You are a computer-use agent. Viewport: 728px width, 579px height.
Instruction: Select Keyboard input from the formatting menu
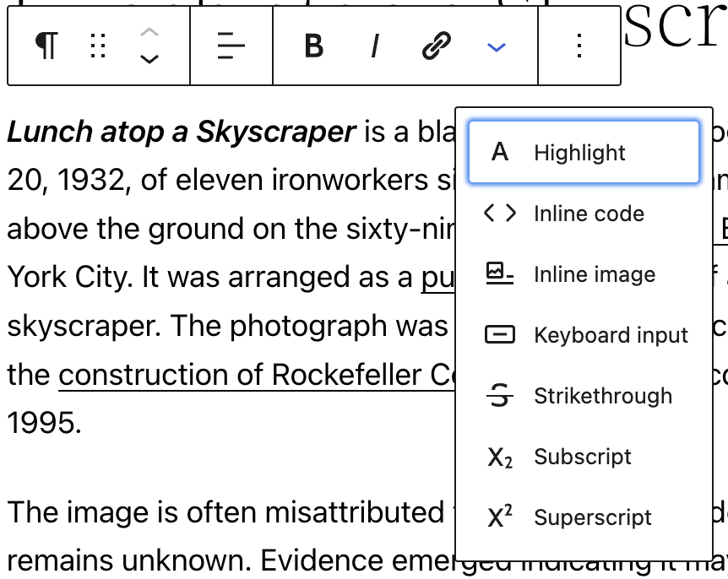tap(611, 334)
